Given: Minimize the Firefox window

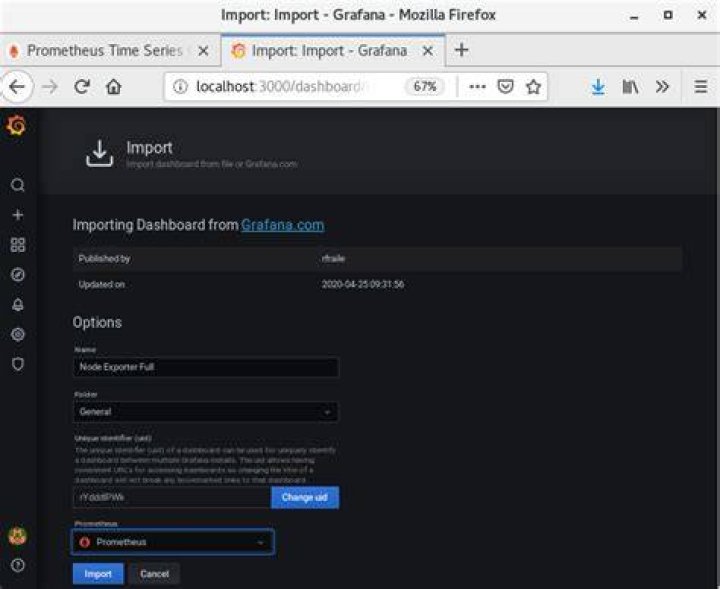Looking at the screenshot, I should tap(634, 16).
